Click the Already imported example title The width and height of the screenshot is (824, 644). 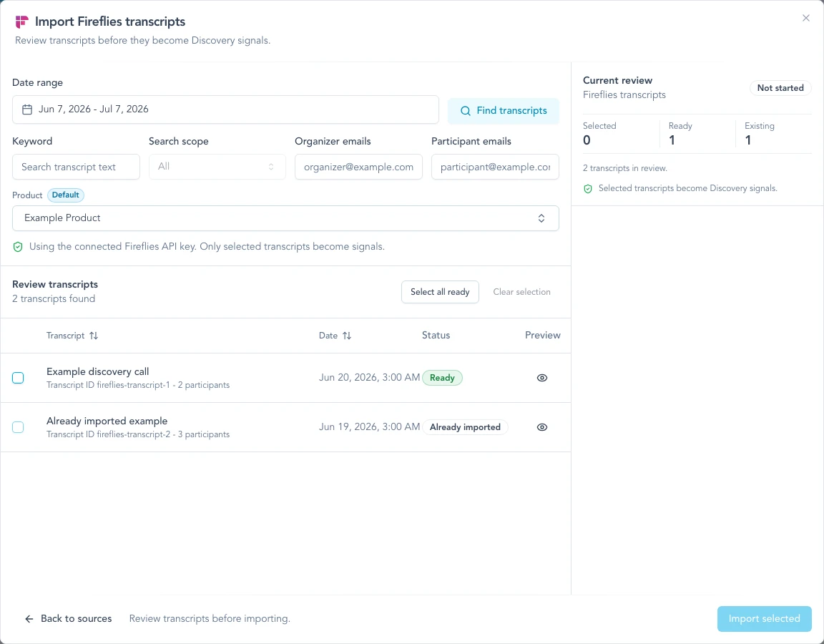[107, 421]
